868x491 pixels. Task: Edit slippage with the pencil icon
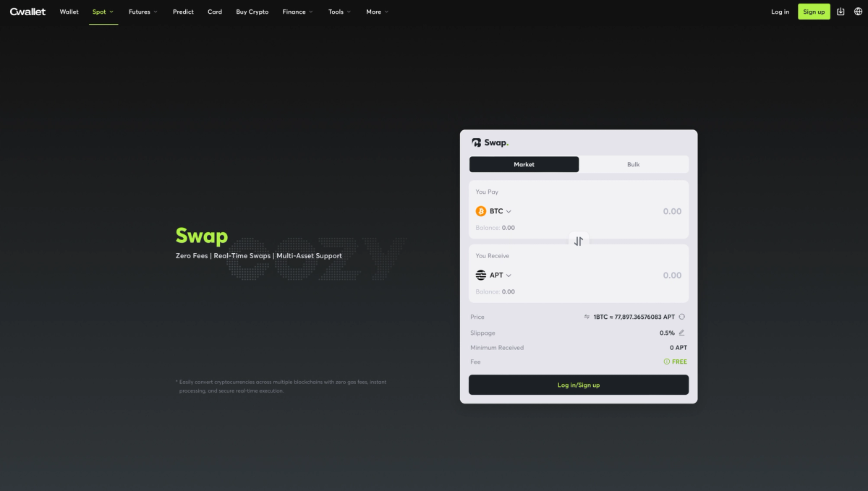pyautogui.click(x=681, y=333)
